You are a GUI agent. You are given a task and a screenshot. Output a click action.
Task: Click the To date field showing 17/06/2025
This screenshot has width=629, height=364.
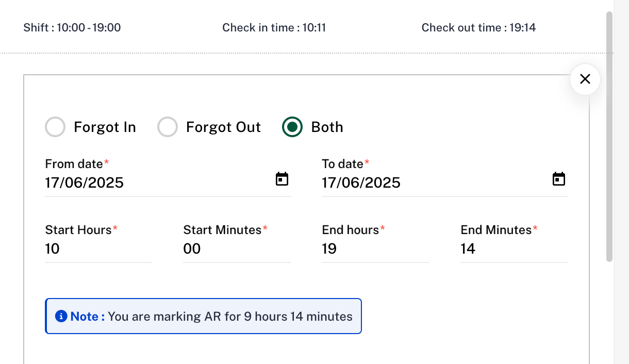click(445, 183)
